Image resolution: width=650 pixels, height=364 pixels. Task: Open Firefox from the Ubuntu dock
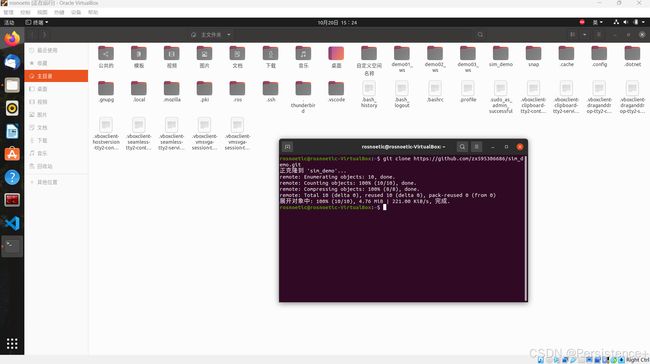[x=12, y=39]
